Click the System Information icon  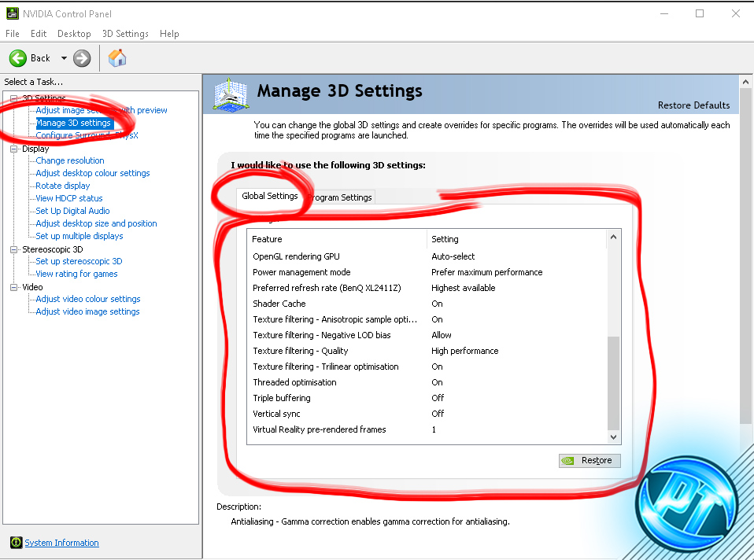click(16, 542)
